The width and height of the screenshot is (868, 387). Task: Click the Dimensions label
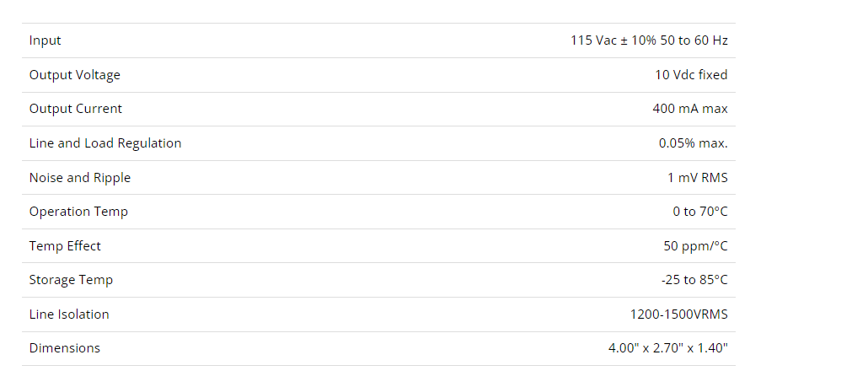pos(65,348)
